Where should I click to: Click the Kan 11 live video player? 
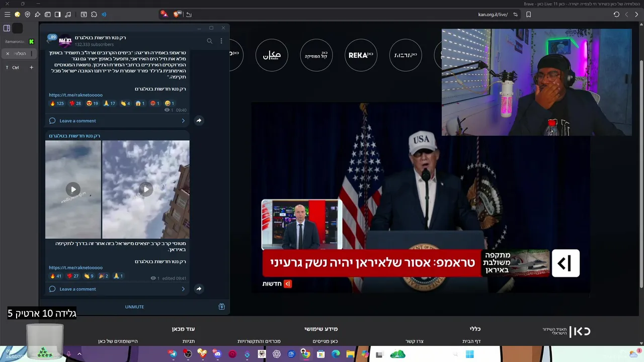coord(421,197)
